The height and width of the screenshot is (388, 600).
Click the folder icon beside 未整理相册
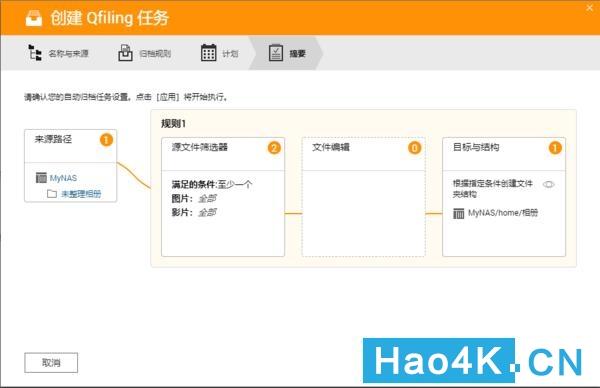pyautogui.click(x=52, y=194)
